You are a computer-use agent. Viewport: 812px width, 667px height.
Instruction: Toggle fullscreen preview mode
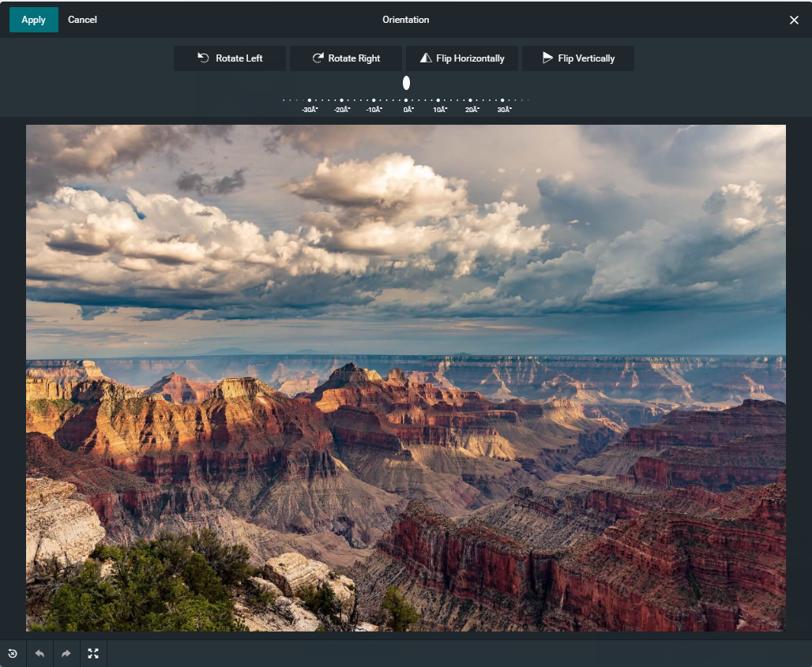point(93,654)
